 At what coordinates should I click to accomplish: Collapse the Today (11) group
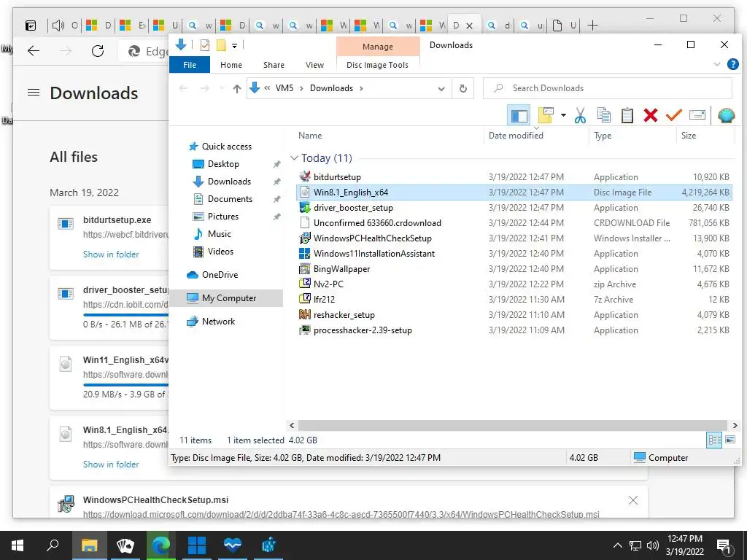click(x=295, y=157)
